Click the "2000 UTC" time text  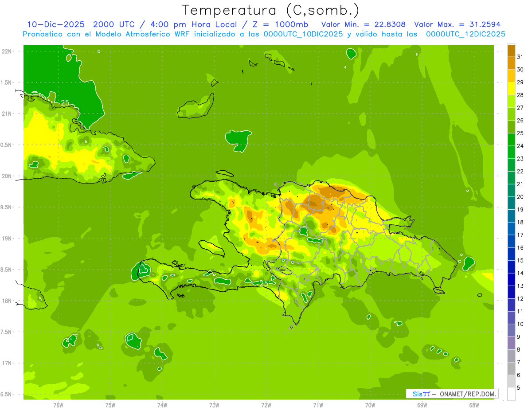[113, 24]
